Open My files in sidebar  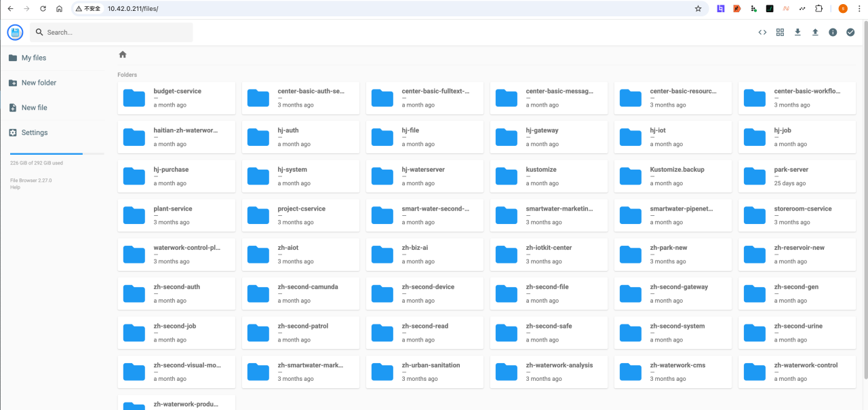click(x=34, y=58)
